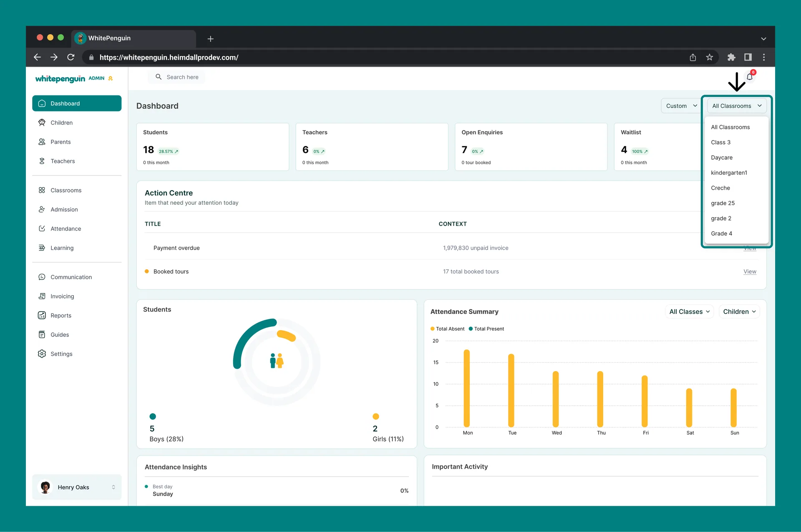
Task: View the Booked tours item
Action: pyautogui.click(x=750, y=271)
